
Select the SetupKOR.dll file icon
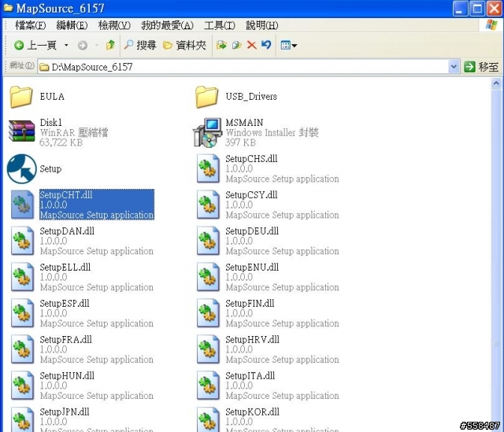click(208, 419)
